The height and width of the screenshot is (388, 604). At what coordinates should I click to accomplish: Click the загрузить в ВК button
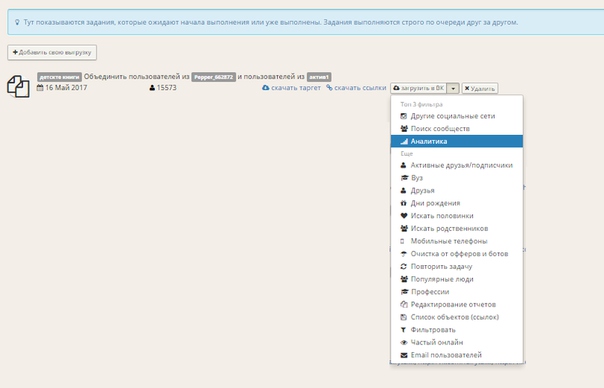click(419, 89)
